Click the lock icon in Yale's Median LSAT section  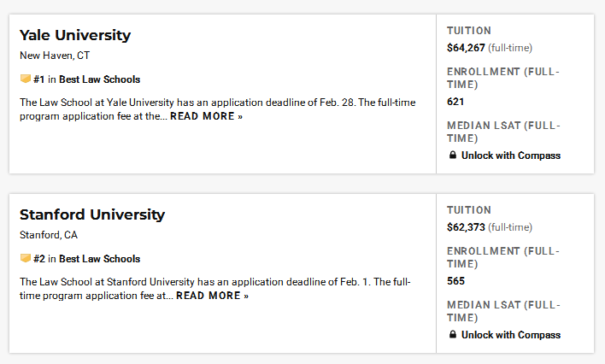click(453, 156)
